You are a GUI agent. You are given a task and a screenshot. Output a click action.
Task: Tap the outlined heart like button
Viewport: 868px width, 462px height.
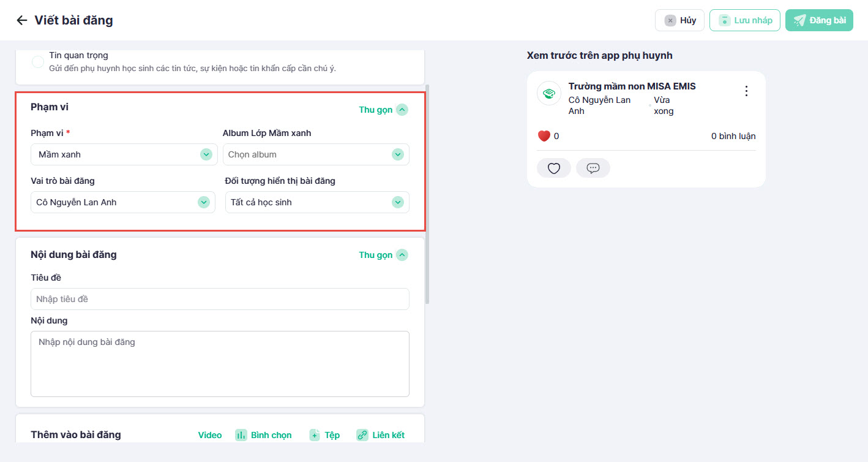(x=553, y=169)
